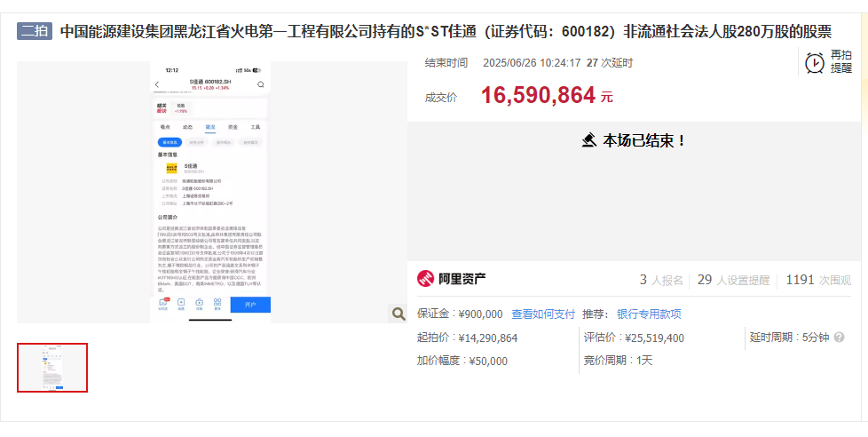Click the end time 2025/06/26 10:24:17

[x=532, y=62]
